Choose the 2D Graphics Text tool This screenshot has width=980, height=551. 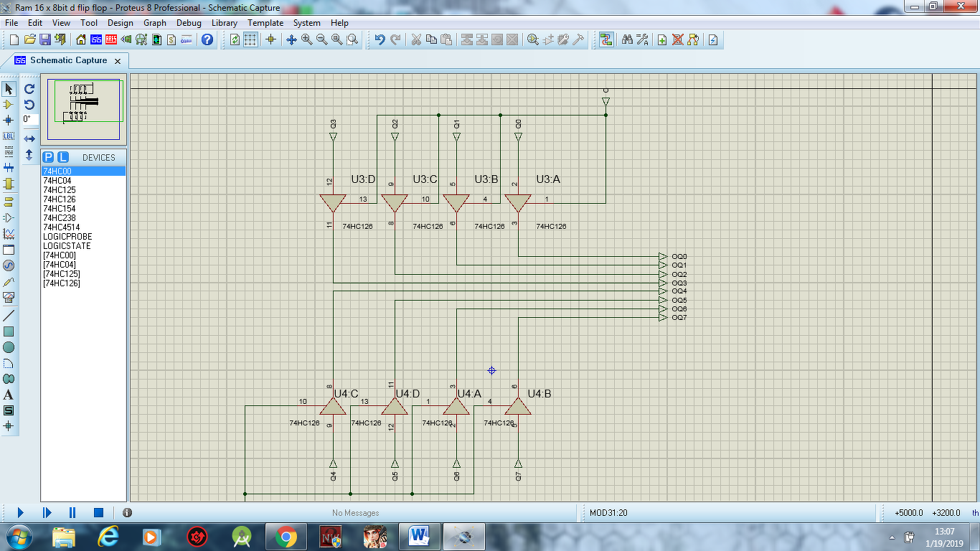point(9,395)
